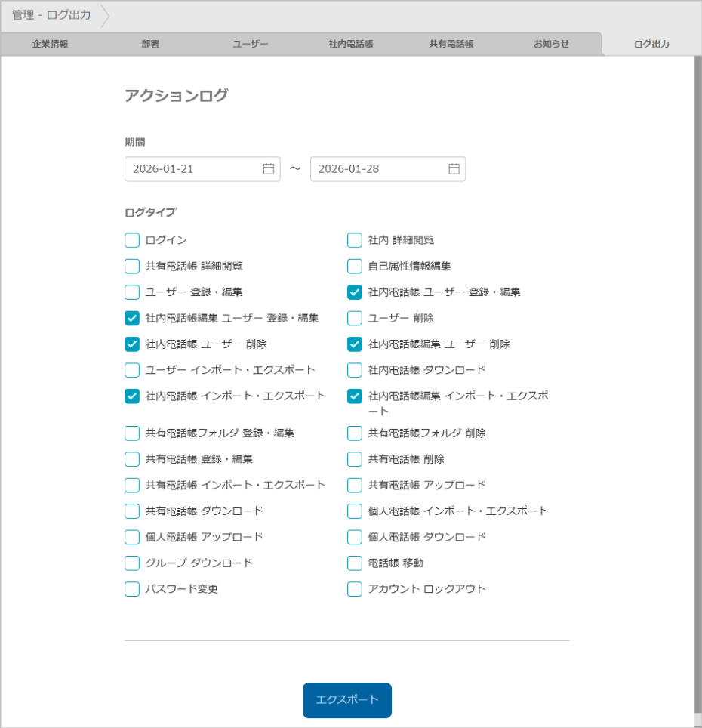Open the end date calendar icon
The image size is (702, 728).
click(454, 169)
